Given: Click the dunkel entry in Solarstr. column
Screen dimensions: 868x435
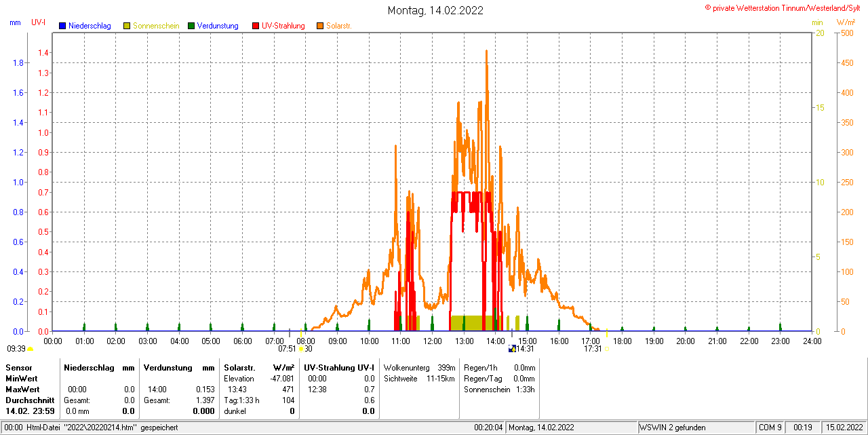Looking at the screenshot, I should tap(235, 411).
